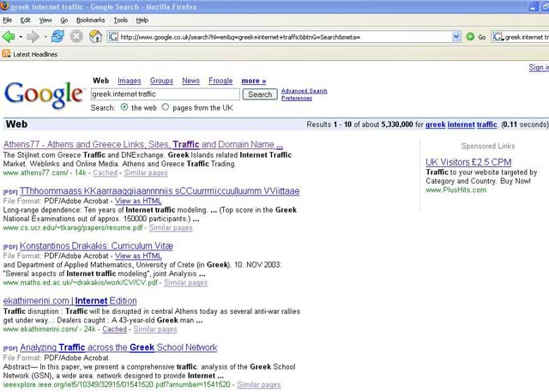Viewport: 549px width, 392px height.
Task: Open the File menu
Action: (x=8, y=20)
